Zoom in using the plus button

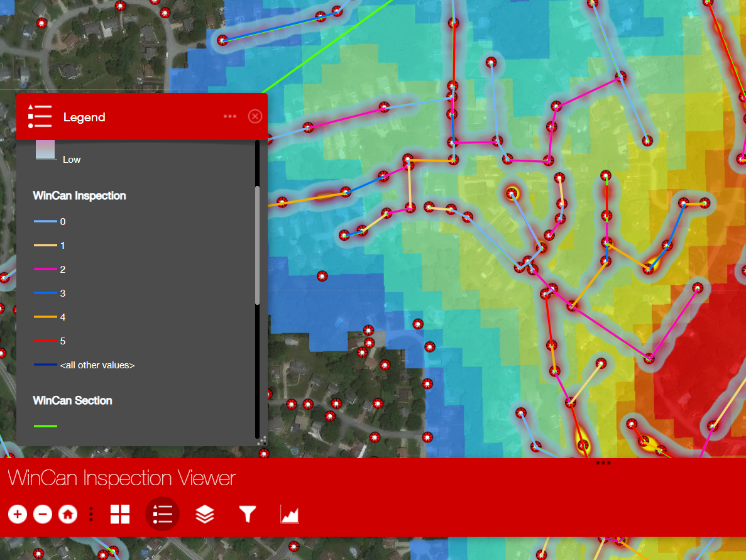coord(18,514)
